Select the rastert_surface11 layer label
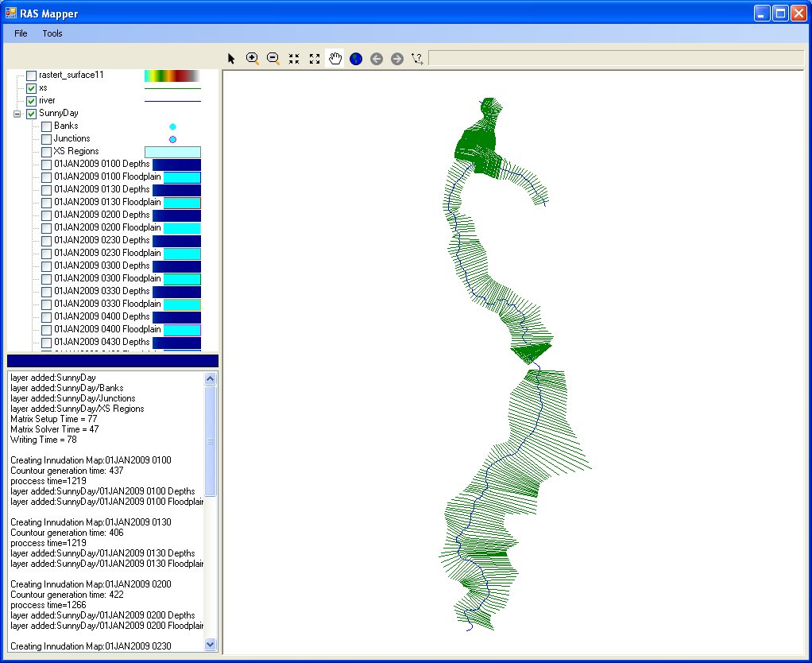The image size is (812, 663). pyautogui.click(x=72, y=75)
